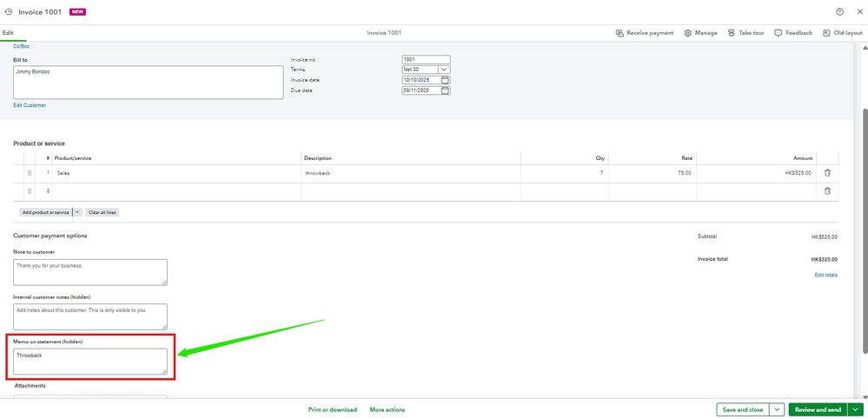The height and width of the screenshot is (419, 868).
Task: Close the invoice with X icon
Action: click(x=859, y=11)
